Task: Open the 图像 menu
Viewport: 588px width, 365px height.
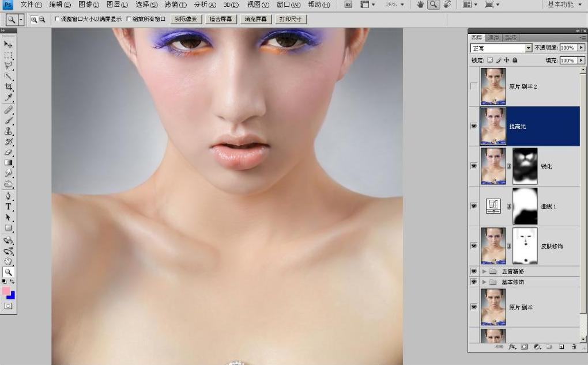Action: point(89,5)
